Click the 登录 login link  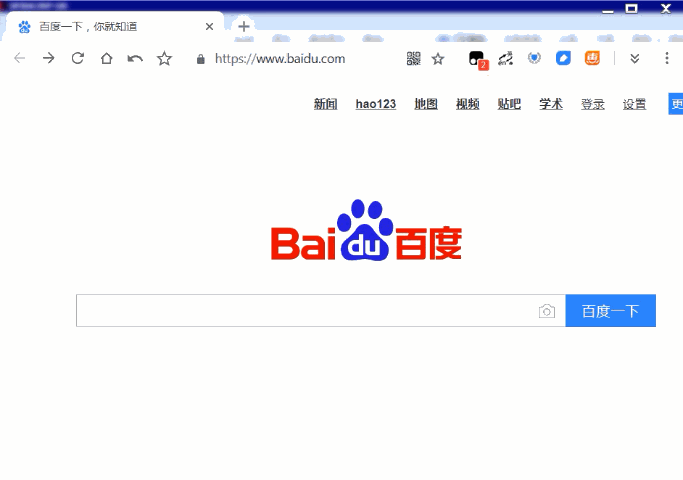click(x=592, y=104)
